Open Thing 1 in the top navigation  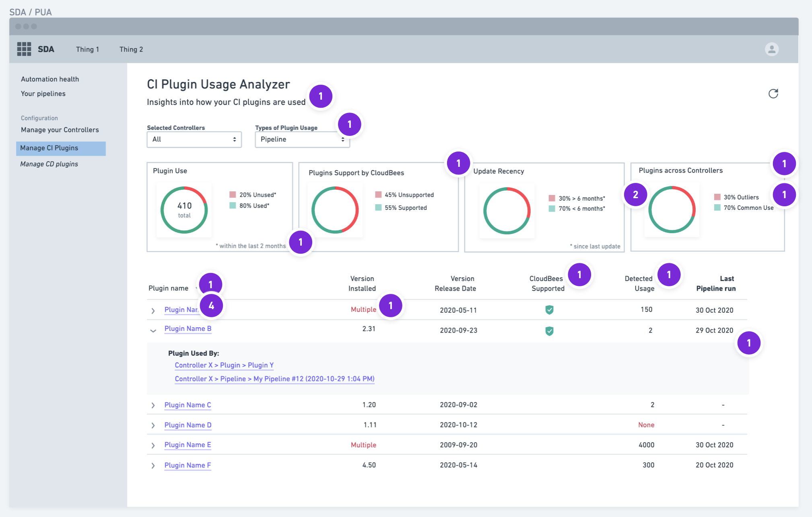pyautogui.click(x=87, y=49)
